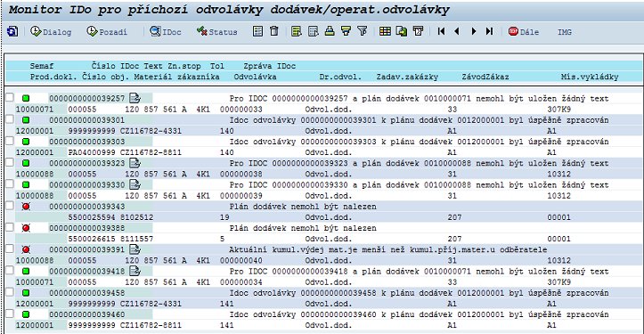Tick checkbox for IDoc 0000000000039460
Viewport: 644px width, 334px height.
(10, 314)
